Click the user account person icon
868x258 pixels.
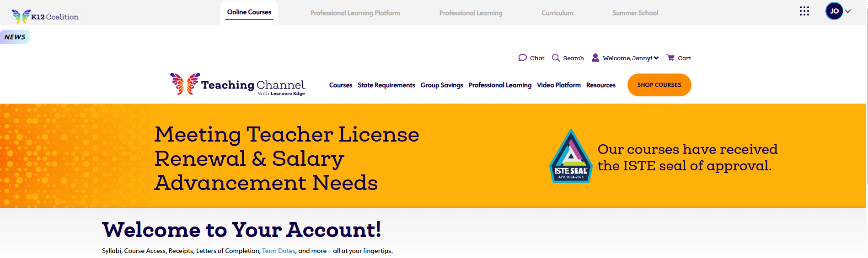tap(595, 58)
